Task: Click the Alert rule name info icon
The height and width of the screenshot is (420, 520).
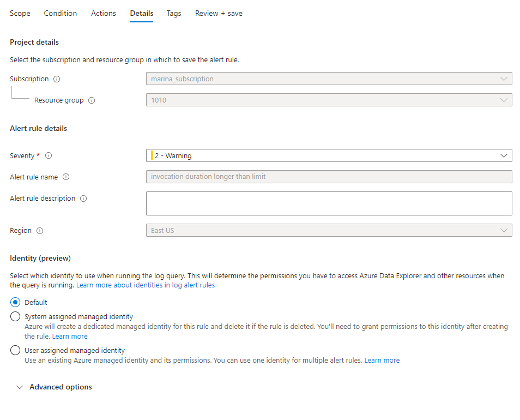Action: click(66, 177)
